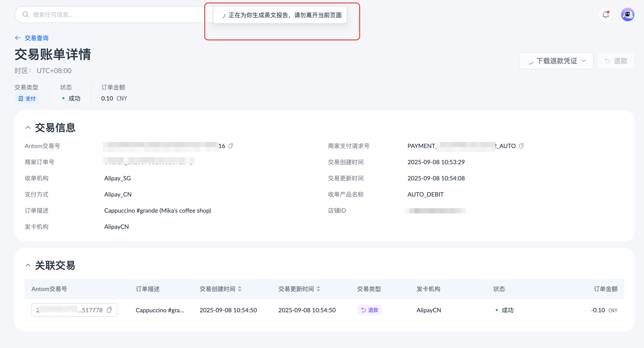Screen dimensions: 644x348
Task: Click the Antom交易号 column header
Action: [49, 289]
